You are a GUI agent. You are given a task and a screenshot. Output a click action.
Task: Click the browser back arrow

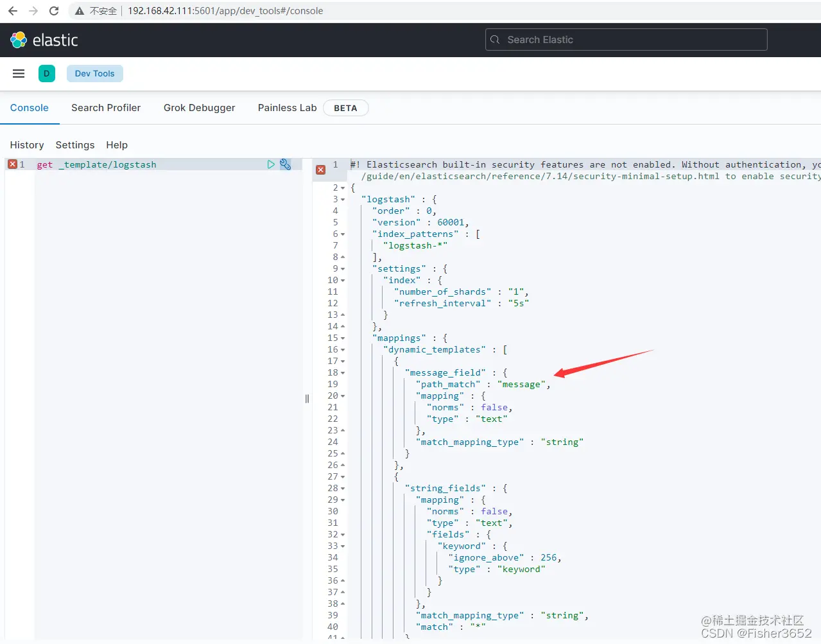pyautogui.click(x=13, y=11)
